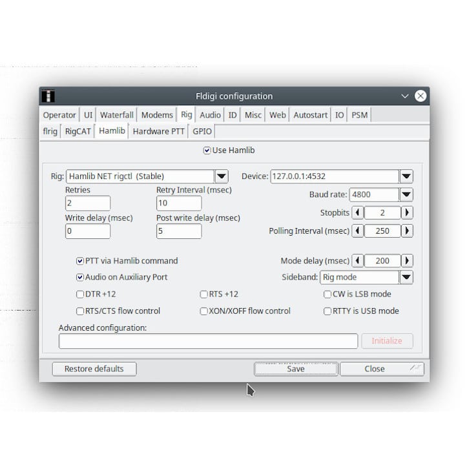Click the Post write delay input field
Viewport: 476px width, 476px height.
pos(179,231)
